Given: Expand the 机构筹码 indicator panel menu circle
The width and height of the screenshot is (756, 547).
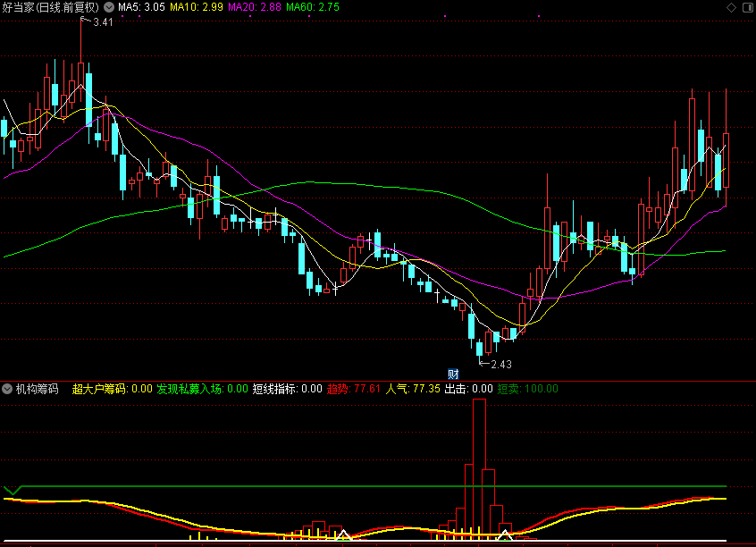Looking at the screenshot, I should click(x=7, y=389).
